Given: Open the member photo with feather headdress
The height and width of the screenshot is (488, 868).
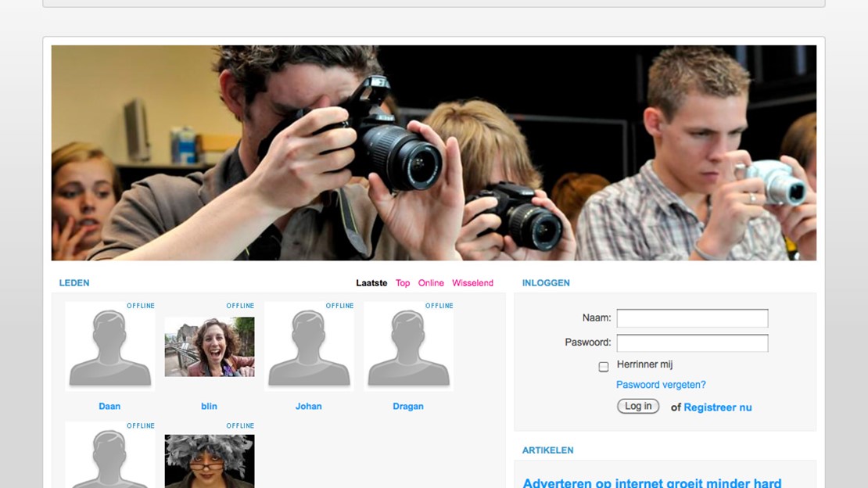Looking at the screenshot, I should pos(209,461).
